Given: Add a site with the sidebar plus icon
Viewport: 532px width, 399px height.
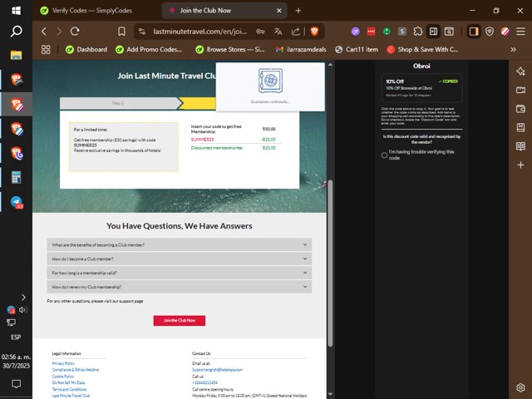Looking at the screenshot, I should [x=520, y=165].
